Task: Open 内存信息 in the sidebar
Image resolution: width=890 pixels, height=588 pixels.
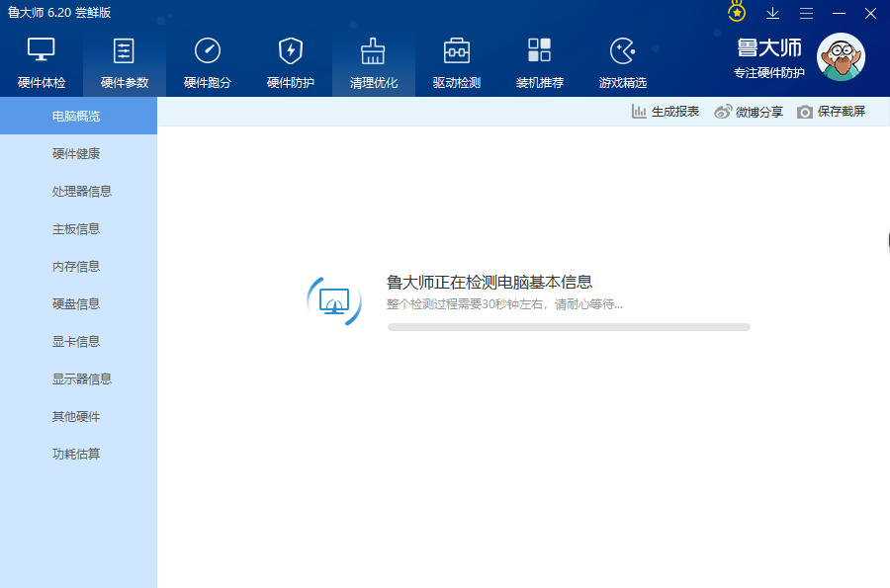Action: pyautogui.click(x=78, y=266)
